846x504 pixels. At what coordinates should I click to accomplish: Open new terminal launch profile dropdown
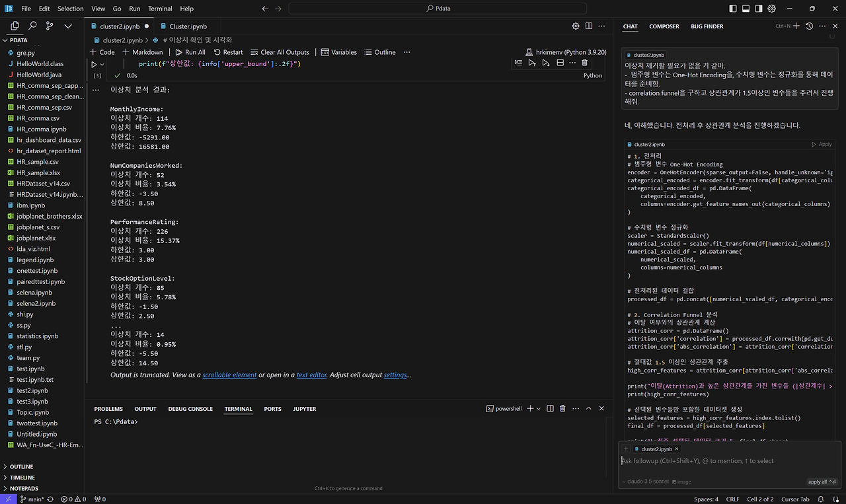coord(539,409)
